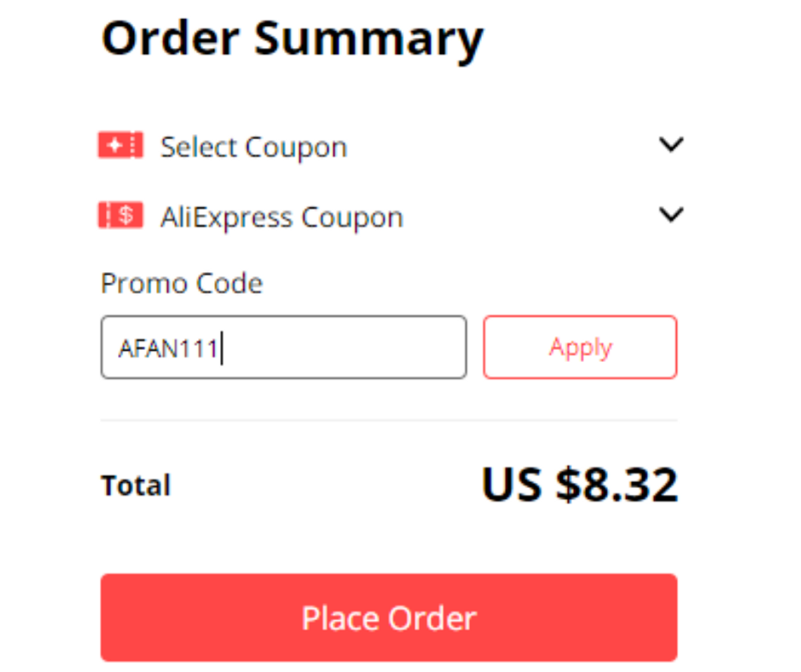Click the Order Summary title
The image size is (801, 672).
tap(292, 37)
